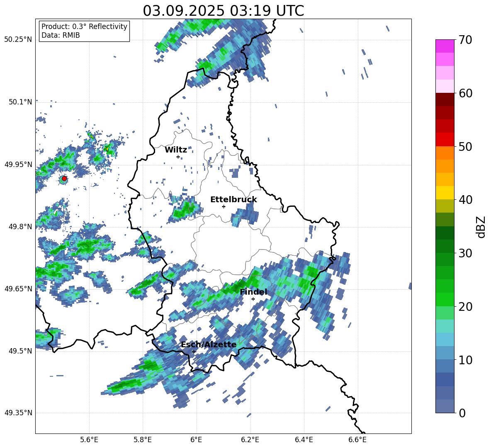Click the Wiltz cross marker
This screenshot has width=491, height=448.
tap(178, 157)
